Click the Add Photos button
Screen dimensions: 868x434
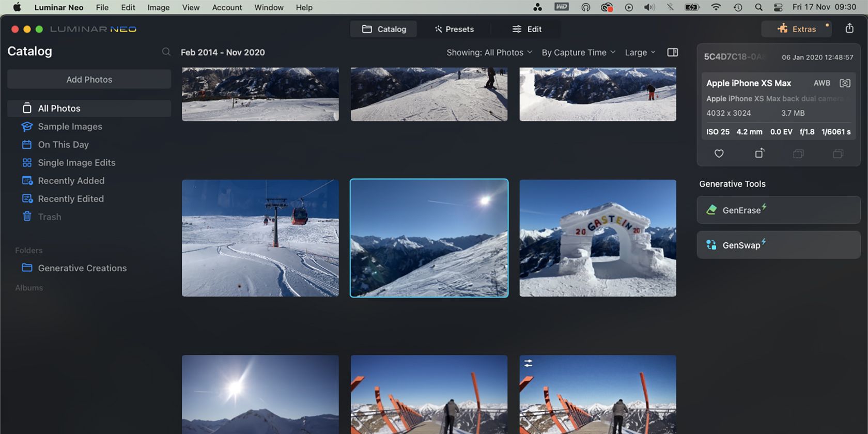(89, 80)
